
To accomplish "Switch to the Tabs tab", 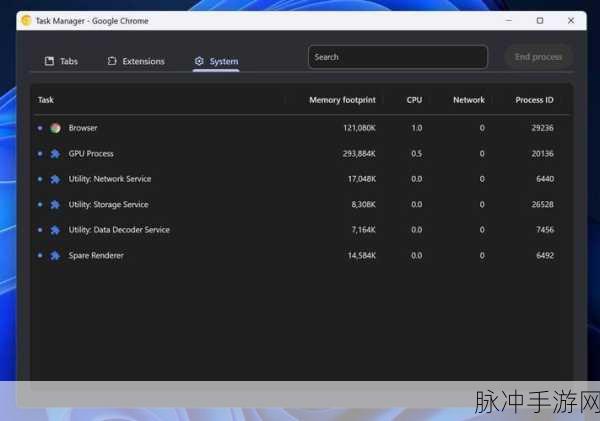I will tap(61, 61).
